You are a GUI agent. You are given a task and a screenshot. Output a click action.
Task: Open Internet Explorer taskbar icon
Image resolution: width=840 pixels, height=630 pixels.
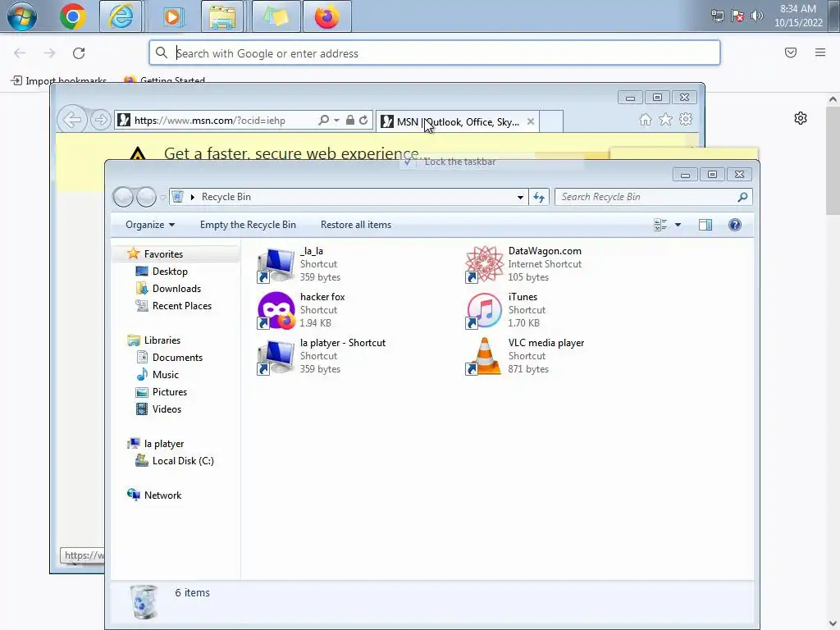pos(121,16)
